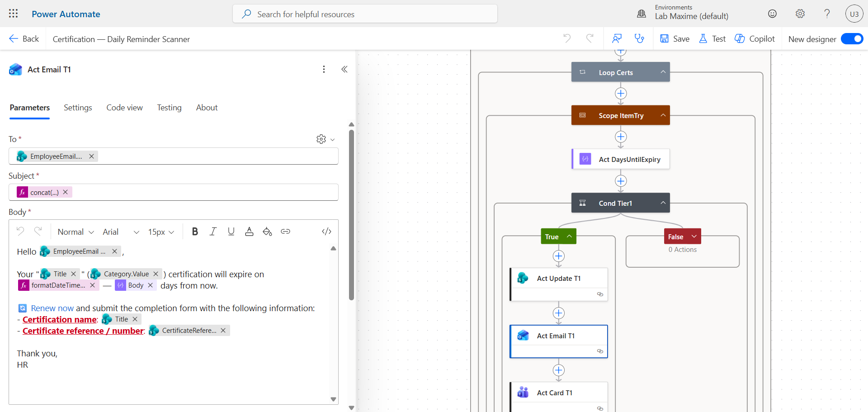
Task: Apply underline formatting in the Body editor
Action: tap(231, 232)
